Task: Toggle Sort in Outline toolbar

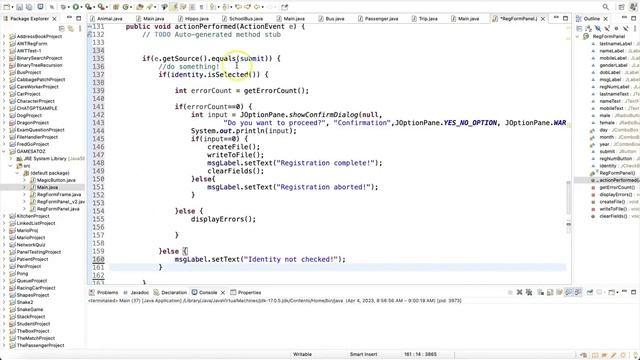Action: 588,28
